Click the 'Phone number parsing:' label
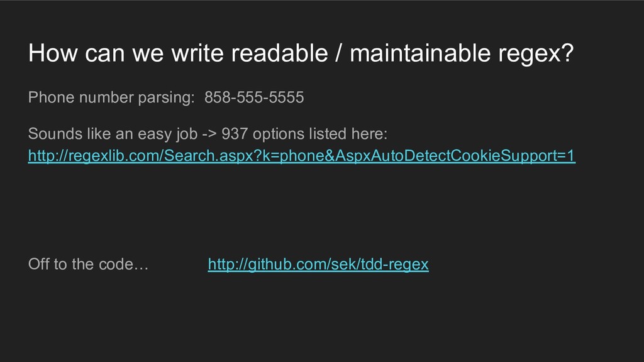This screenshot has width=644, height=362. [x=112, y=98]
